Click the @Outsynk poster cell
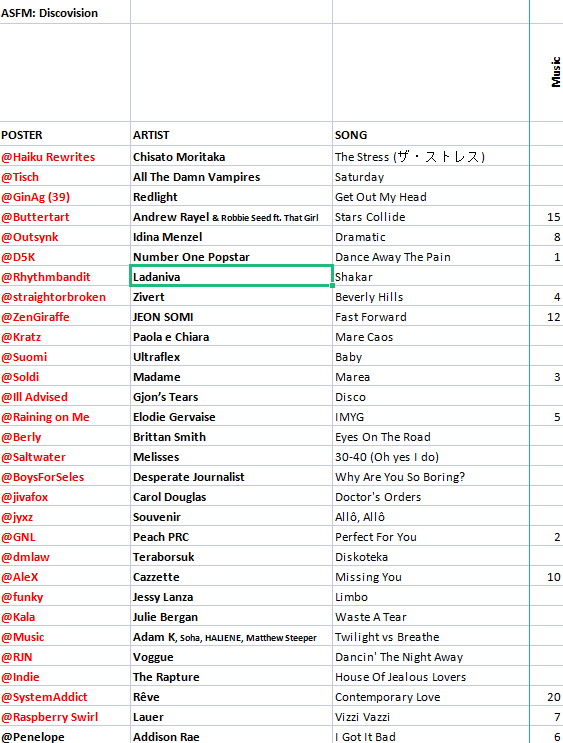This screenshot has width=563, height=743. pyautogui.click(x=65, y=236)
